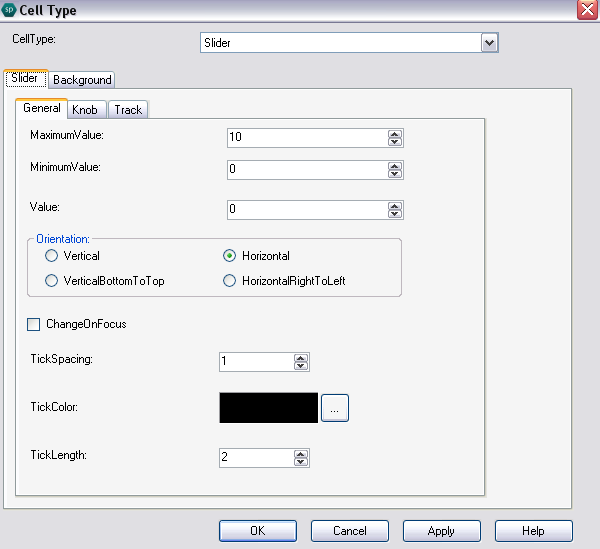The width and height of the screenshot is (600, 549).
Task: Increase TickLength with up arrow
Action: [301, 454]
